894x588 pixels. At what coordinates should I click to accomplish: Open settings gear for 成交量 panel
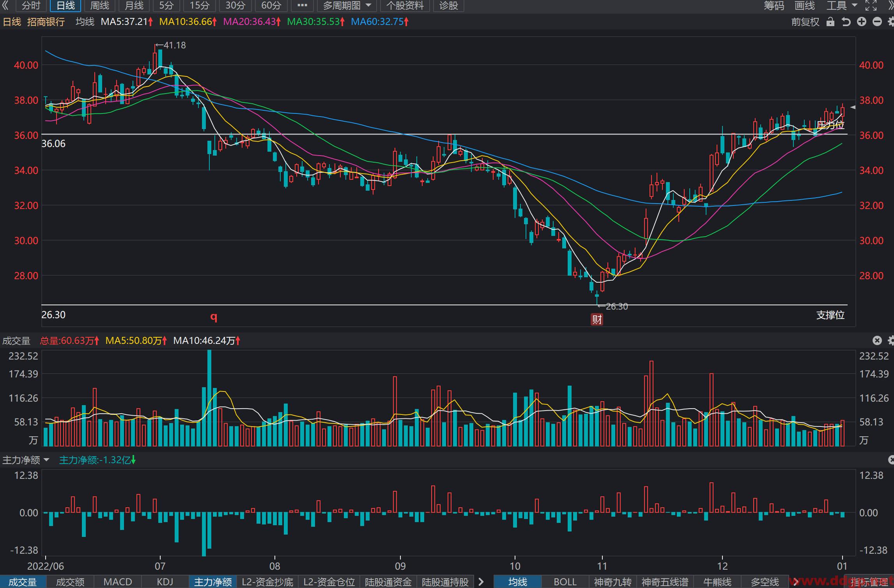[891, 340]
